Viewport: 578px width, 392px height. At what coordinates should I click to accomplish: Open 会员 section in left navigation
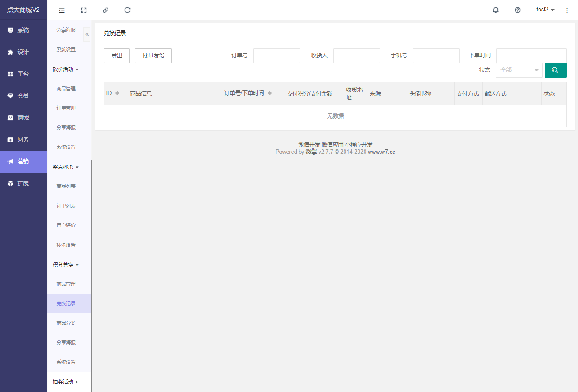point(23,96)
